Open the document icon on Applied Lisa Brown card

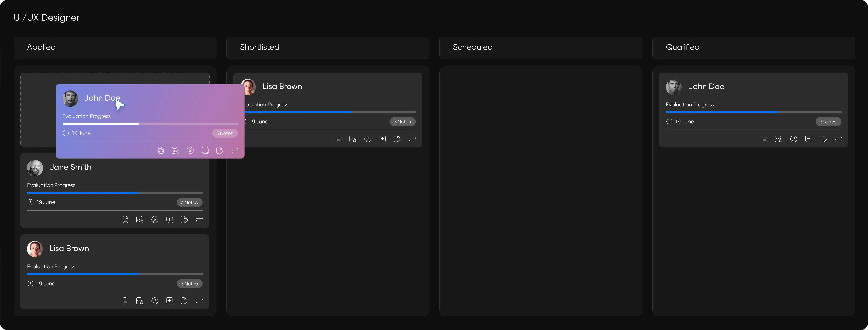tap(125, 301)
